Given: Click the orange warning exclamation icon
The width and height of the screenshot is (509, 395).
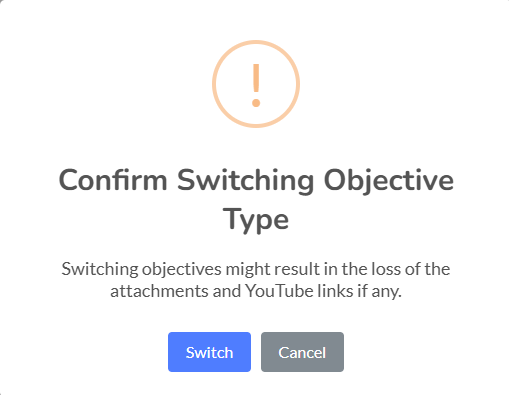Looking at the screenshot, I should click(256, 84).
